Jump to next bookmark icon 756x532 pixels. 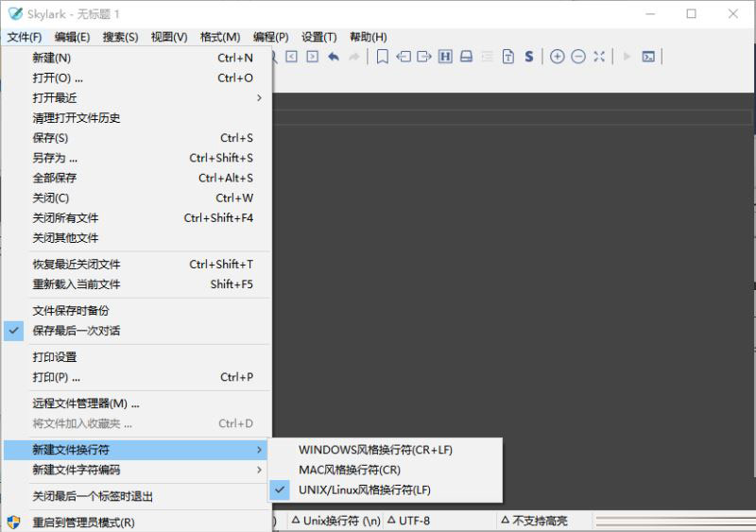[x=424, y=57]
